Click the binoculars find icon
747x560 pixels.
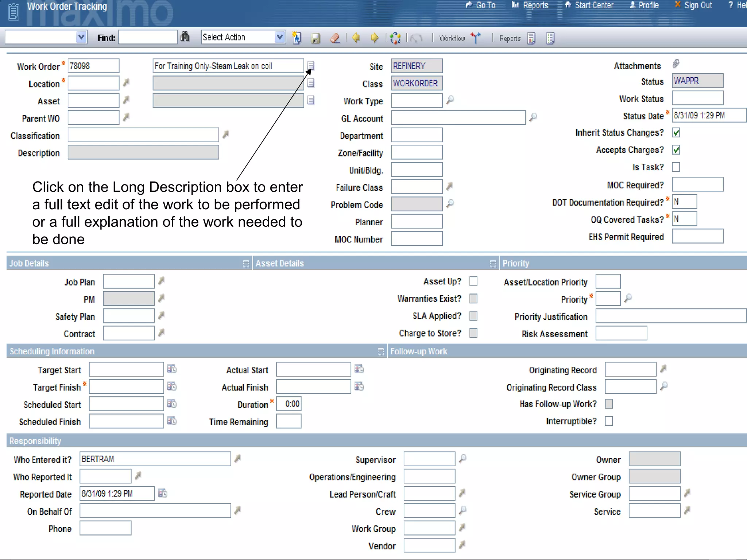pos(185,37)
